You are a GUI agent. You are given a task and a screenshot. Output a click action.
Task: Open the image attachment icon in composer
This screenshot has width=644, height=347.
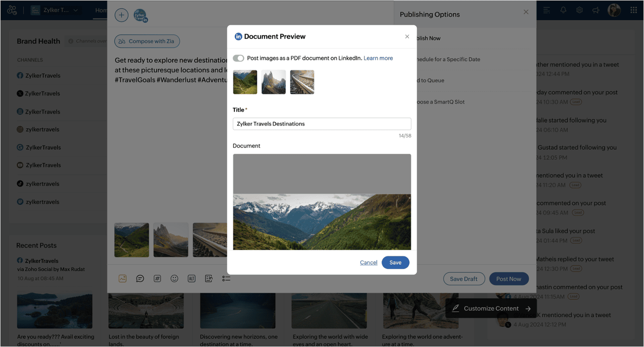[x=122, y=279]
